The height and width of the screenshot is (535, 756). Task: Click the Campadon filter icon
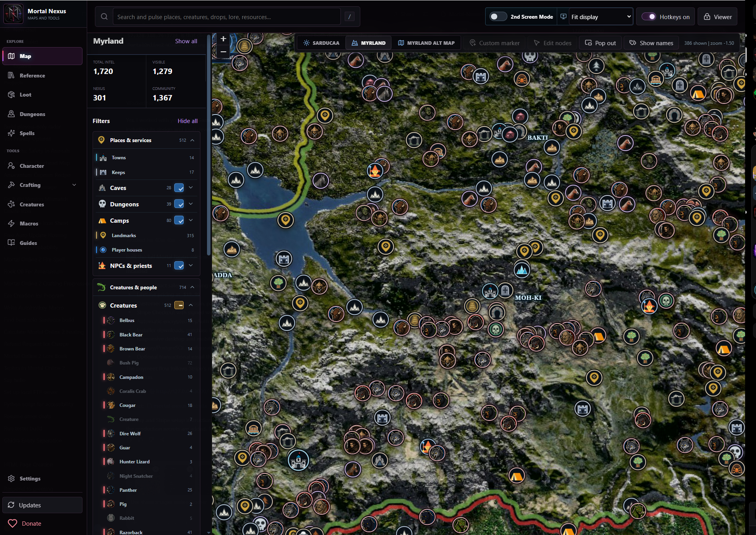point(111,377)
